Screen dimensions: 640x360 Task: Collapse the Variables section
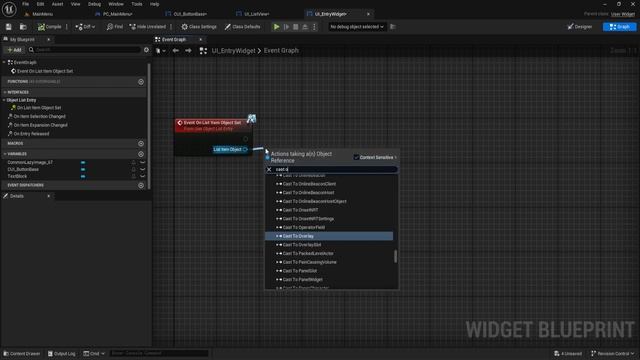click(4, 154)
